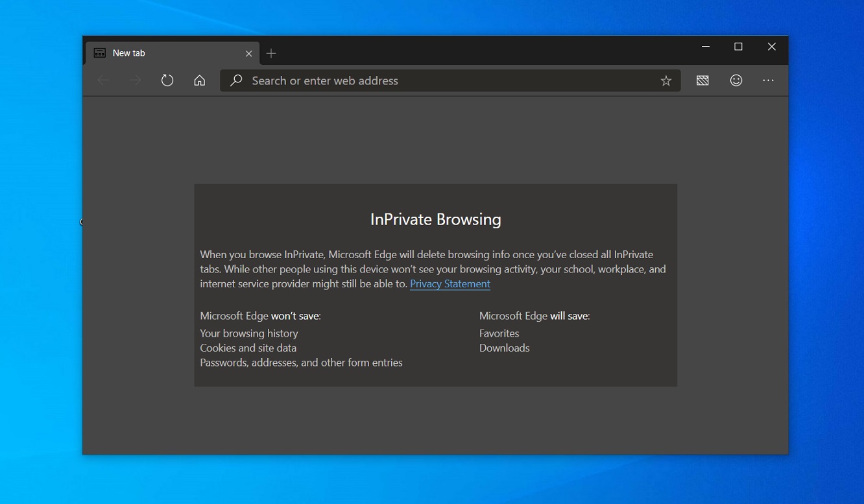Add this page to favorites with star
Image resolution: width=864 pixels, height=504 pixels.
[x=666, y=80]
